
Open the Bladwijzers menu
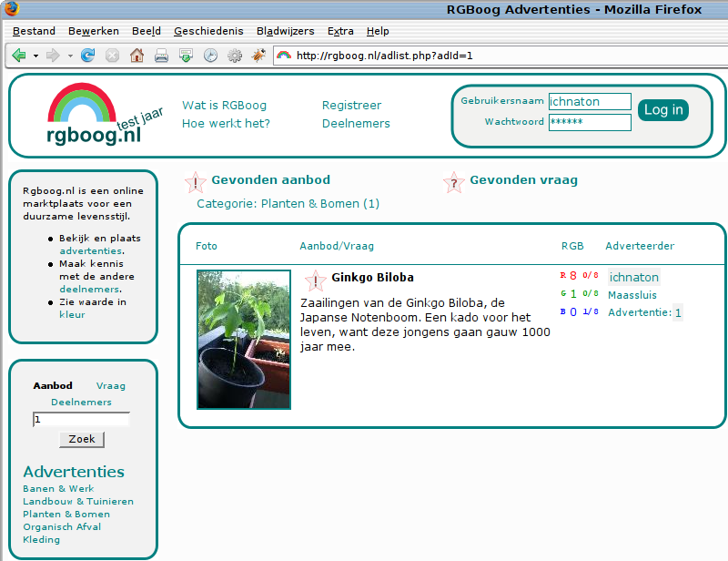pos(285,31)
